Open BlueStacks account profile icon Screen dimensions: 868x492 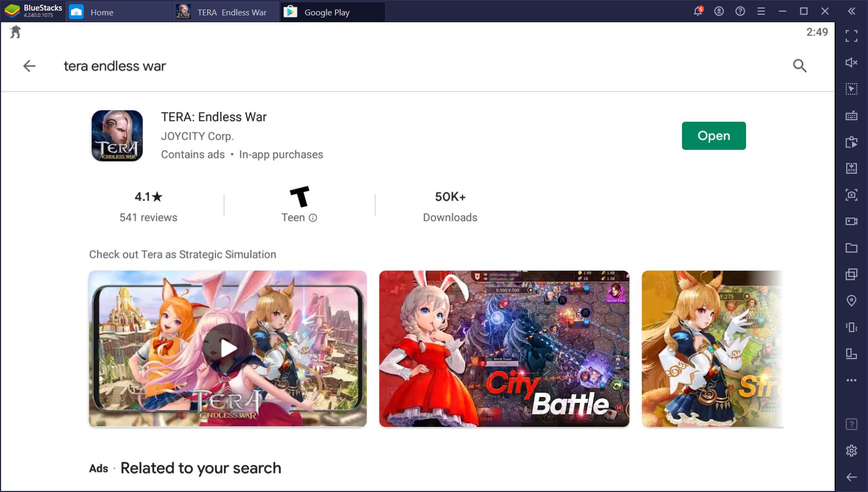(719, 11)
